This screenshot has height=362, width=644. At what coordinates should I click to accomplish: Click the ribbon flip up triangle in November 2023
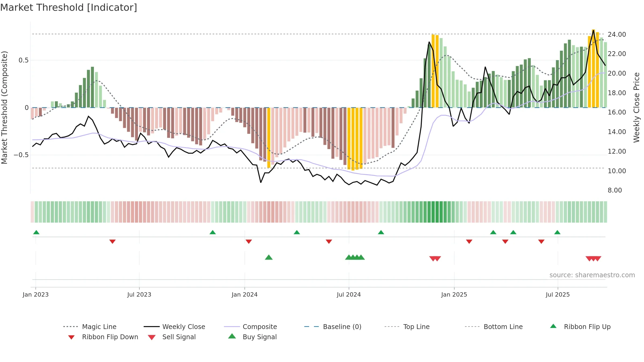pos(213,232)
